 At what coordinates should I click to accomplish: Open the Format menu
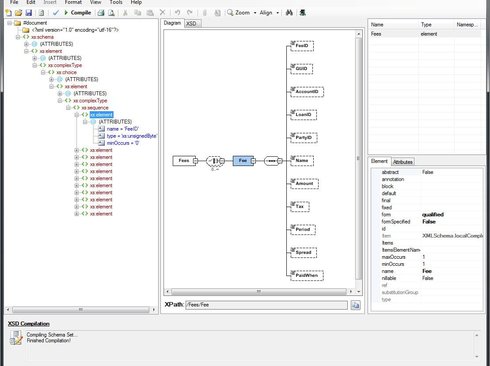click(x=73, y=2)
